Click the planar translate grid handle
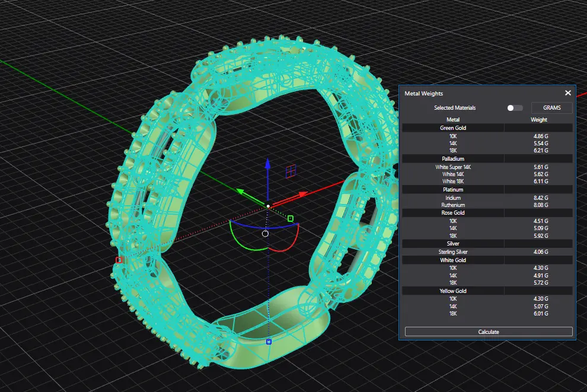Viewport: 587px width, 392px height. coord(291,171)
